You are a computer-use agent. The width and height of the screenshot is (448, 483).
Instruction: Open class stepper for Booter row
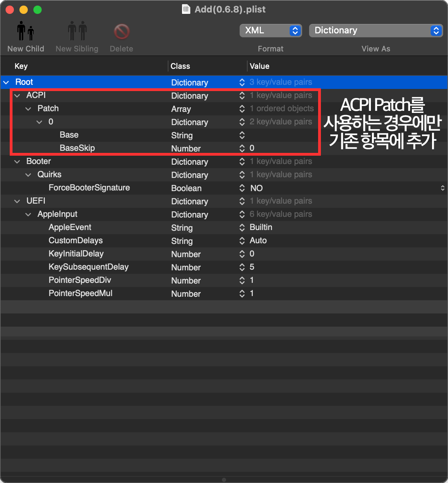coord(242,162)
